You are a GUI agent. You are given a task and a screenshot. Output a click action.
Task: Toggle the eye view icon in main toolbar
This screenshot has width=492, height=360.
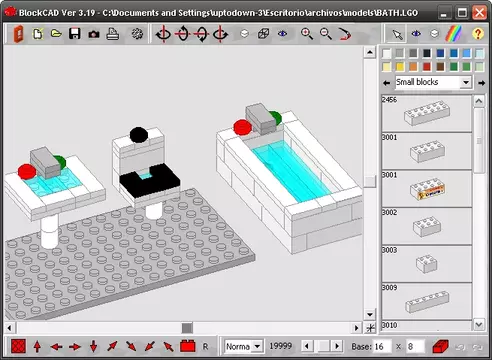(282, 34)
